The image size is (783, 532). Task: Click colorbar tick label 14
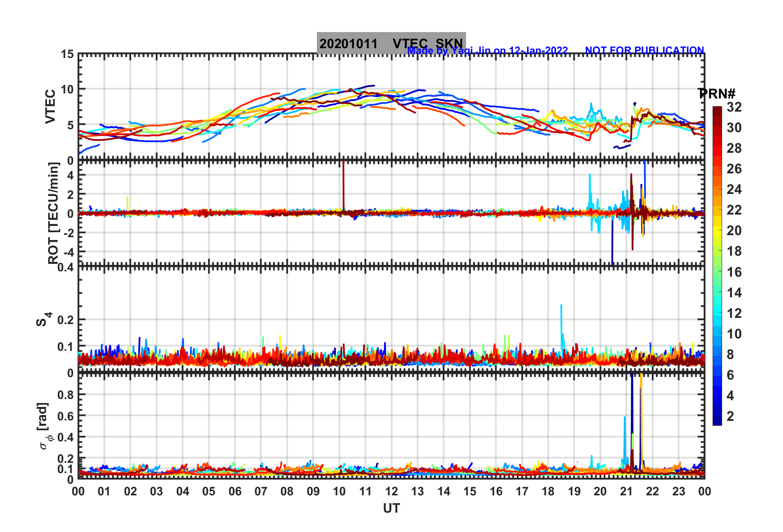[734, 293]
